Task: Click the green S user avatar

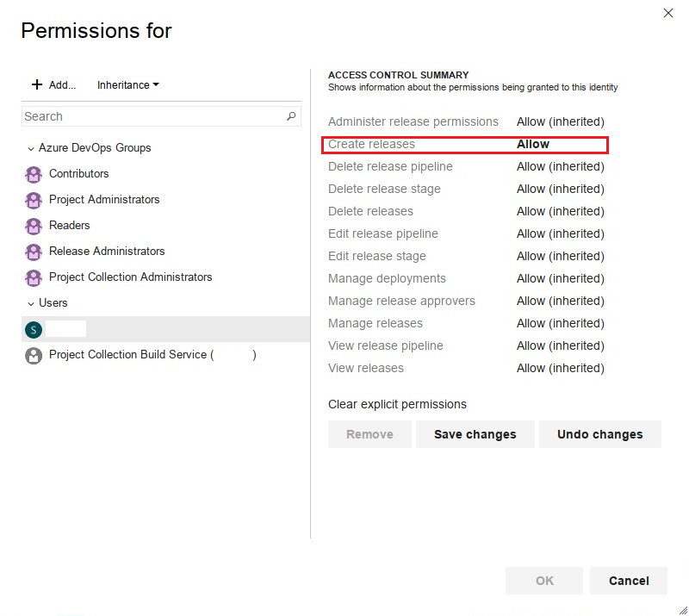Action: click(x=34, y=329)
